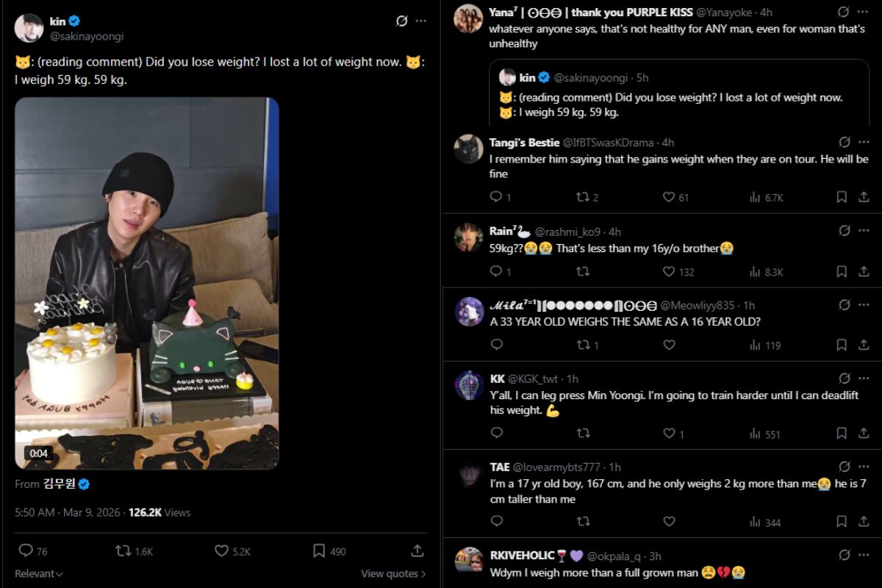This screenshot has height=588, width=882.
Task: Open more options on kin's post
Action: 420,21
